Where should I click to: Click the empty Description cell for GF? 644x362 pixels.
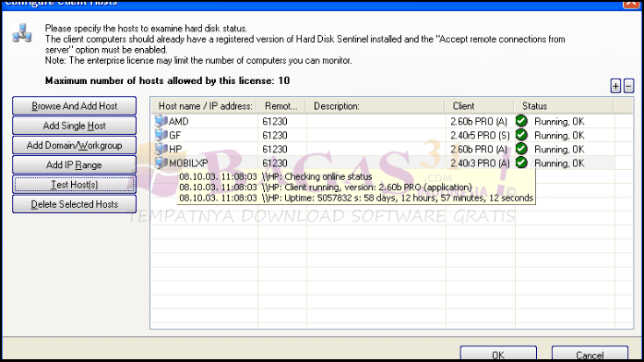[376, 136]
